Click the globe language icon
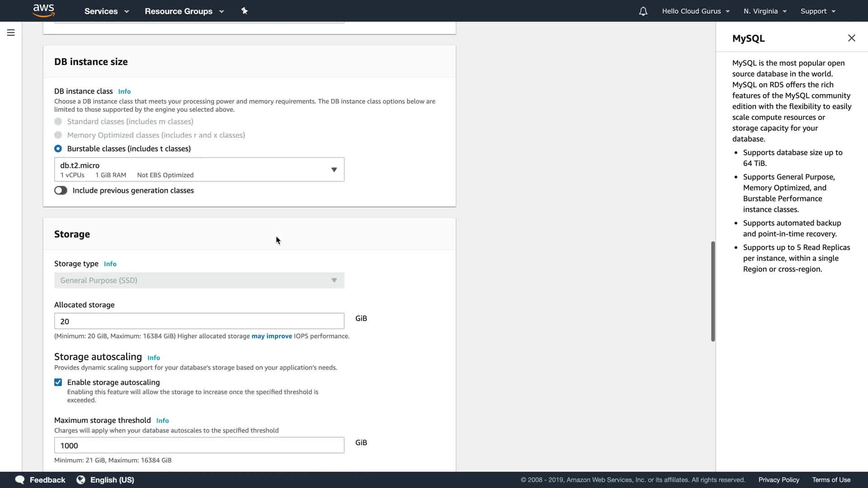This screenshot has height=488, width=868. pyautogui.click(x=81, y=480)
